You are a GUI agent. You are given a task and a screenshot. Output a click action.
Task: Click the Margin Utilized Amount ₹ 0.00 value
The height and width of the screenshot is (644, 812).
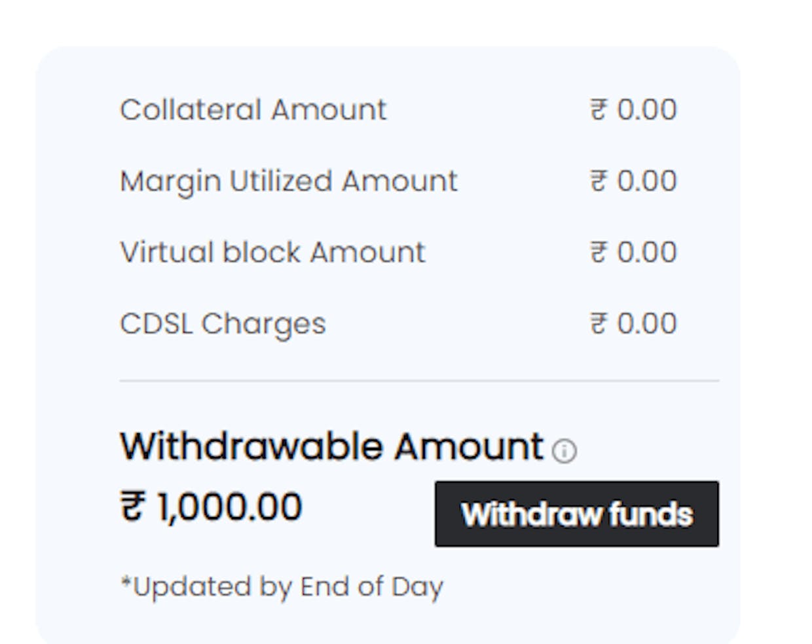(633, 181)
